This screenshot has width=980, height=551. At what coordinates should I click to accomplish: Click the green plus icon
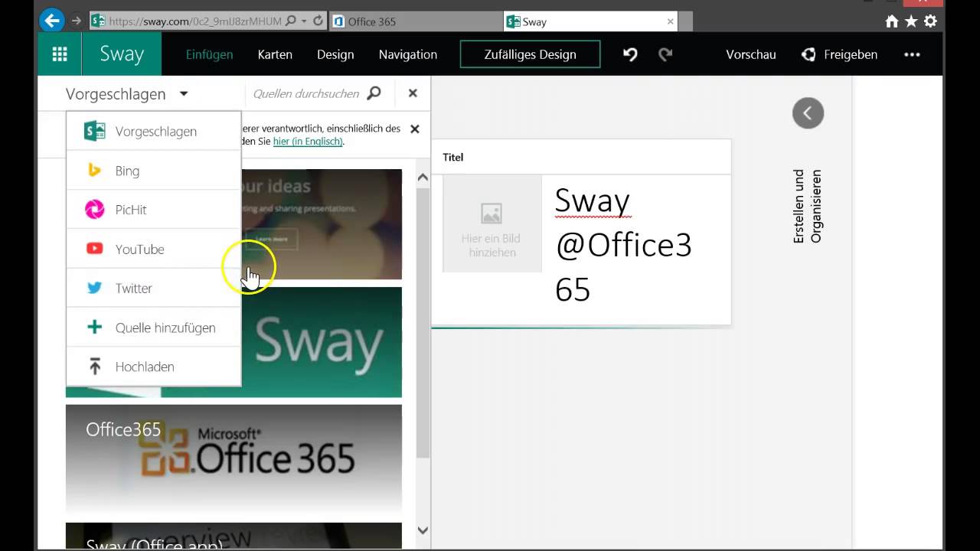click(94, 328)
